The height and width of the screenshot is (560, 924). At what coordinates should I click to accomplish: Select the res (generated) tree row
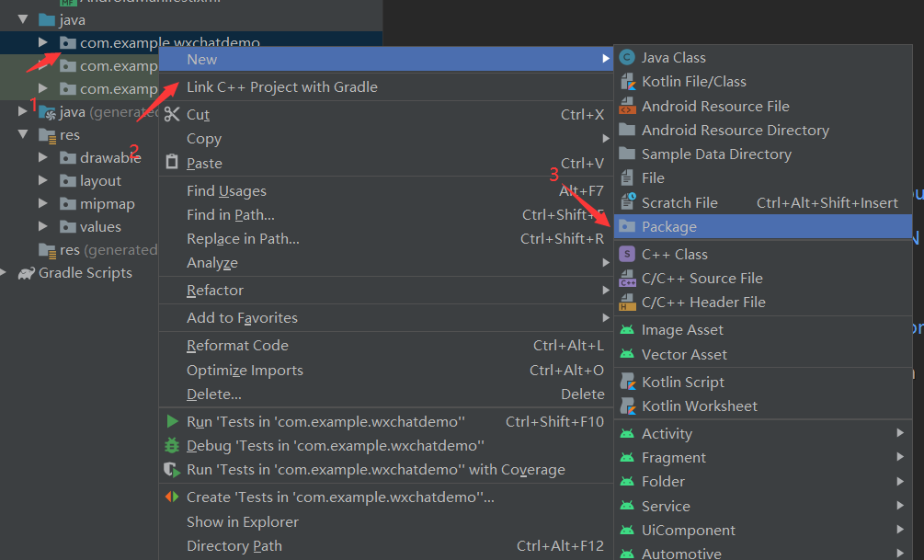(80, 250)
